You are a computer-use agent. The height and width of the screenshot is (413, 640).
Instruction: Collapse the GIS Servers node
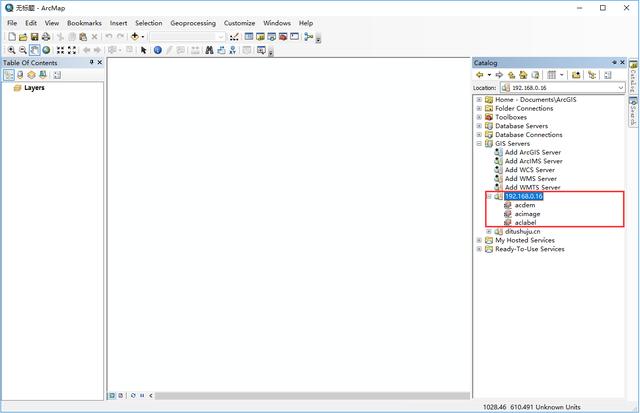point(479,144)
